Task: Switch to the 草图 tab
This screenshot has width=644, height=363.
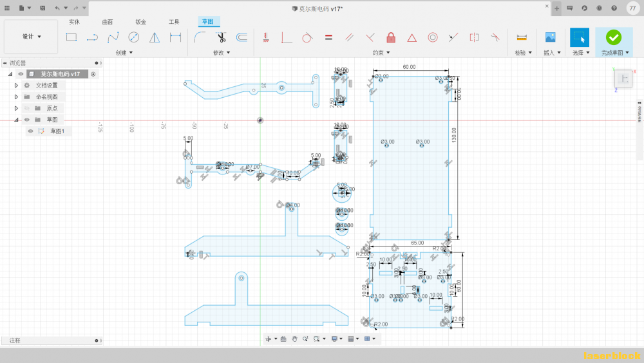Action: [208, 22]
